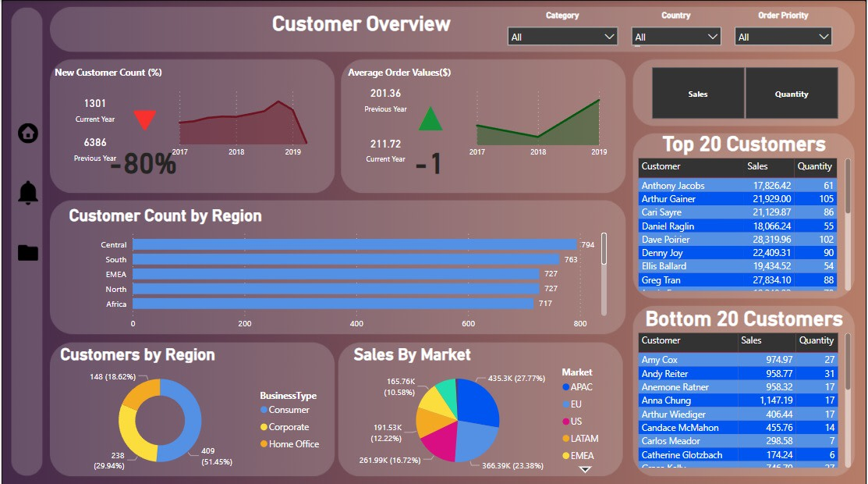Click Dave Poirier sales value 28,319.96

click(771, 240)
